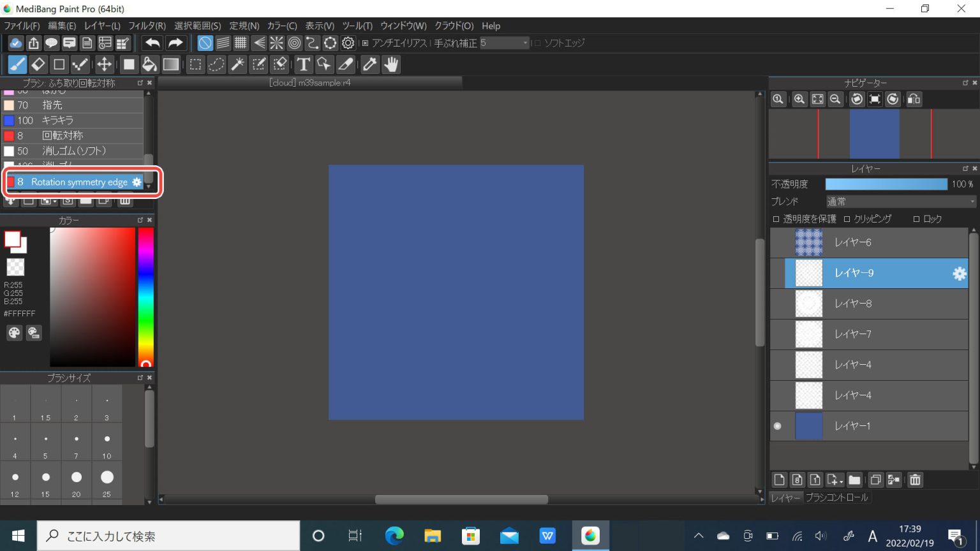The image size is (980, 551).
Task: Enable the soft edge checkbox
Action: pos(538,43)
